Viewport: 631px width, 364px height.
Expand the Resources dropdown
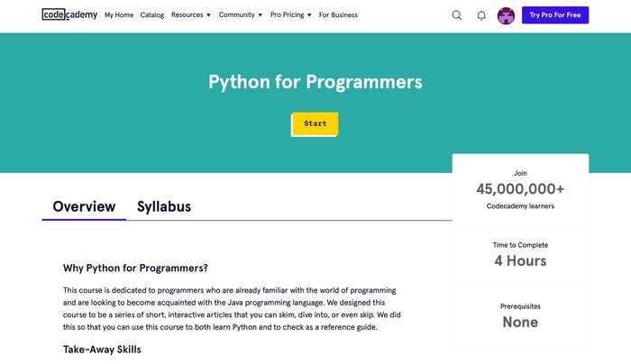coord(191,15)
